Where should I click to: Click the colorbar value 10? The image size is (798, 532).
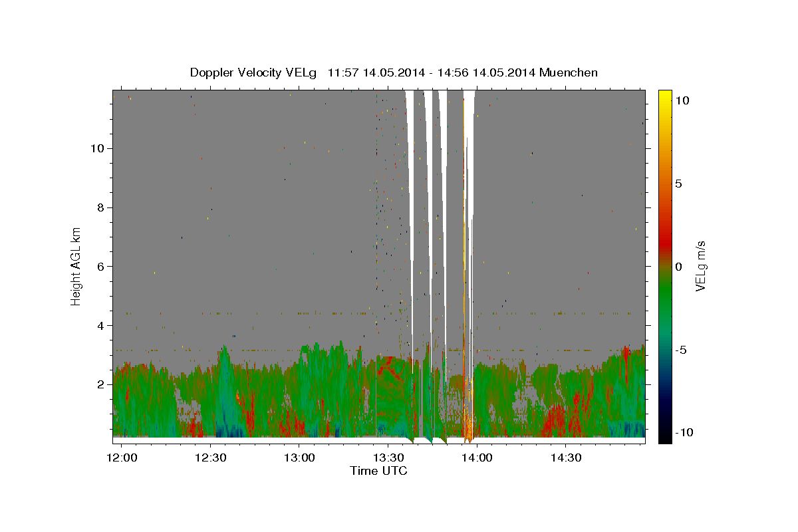click(x=682, y=100)
